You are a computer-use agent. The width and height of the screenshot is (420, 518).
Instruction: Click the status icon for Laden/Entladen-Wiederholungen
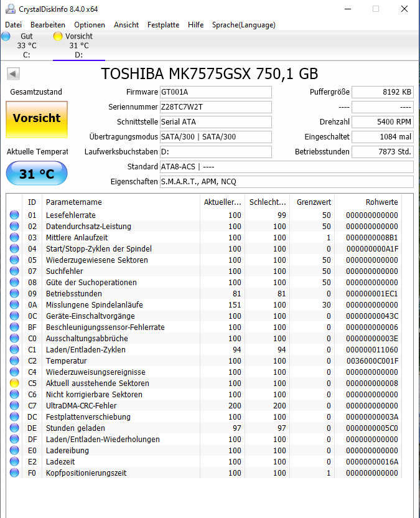tap(14, 440)
